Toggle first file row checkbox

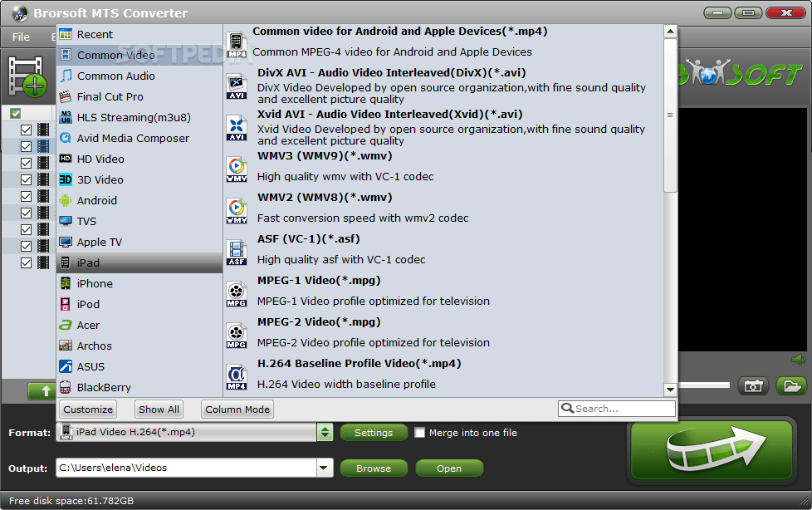click(27, 130)
